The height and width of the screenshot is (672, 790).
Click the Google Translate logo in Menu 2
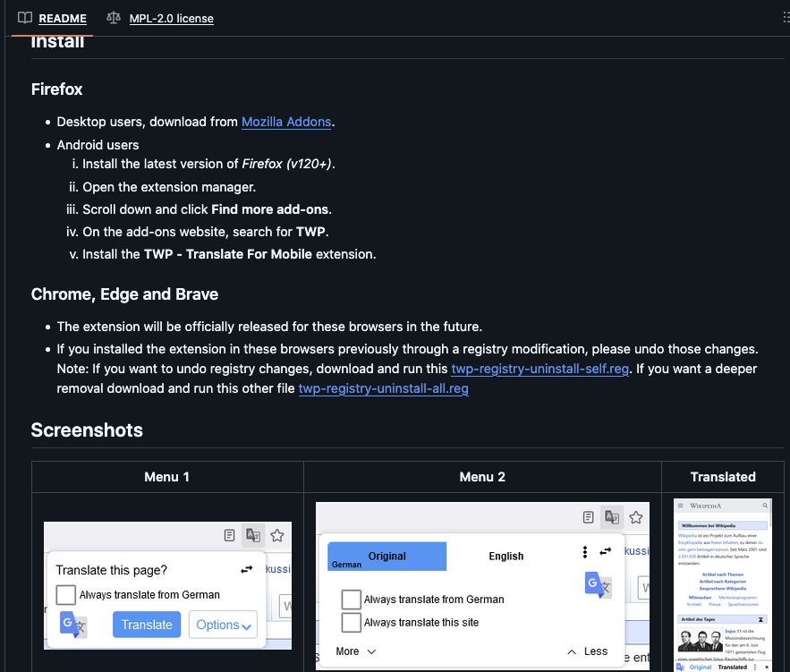(x=599, y=584)
